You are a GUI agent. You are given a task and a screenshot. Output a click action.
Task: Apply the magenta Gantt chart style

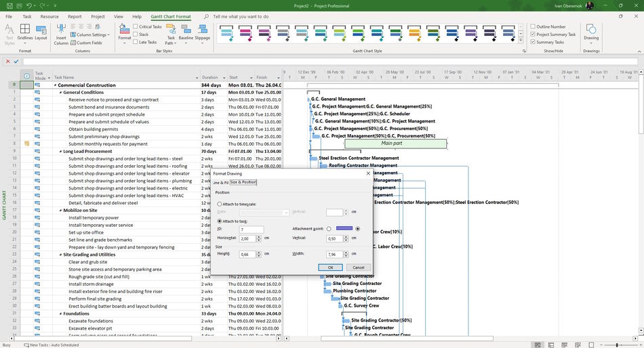tap(245, 33)
